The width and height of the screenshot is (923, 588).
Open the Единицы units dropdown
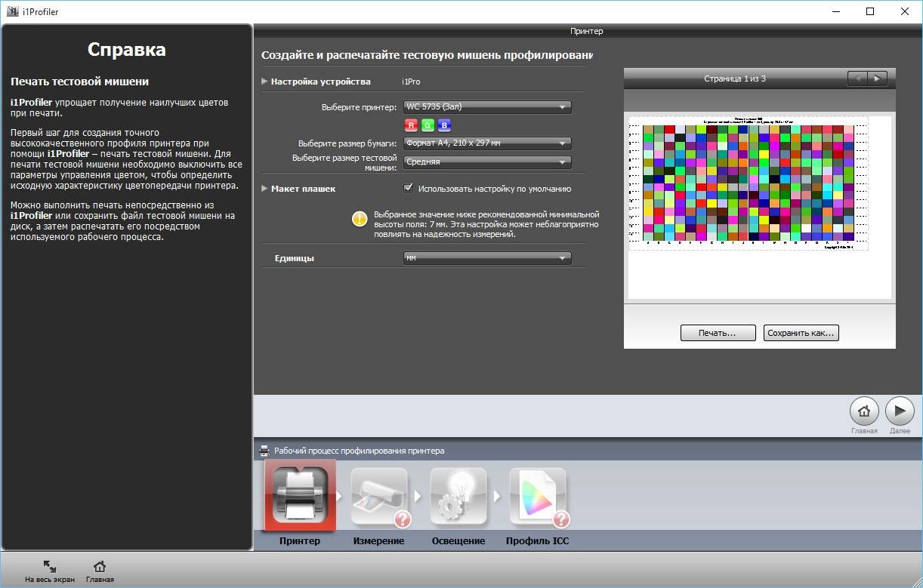[488, 258]
